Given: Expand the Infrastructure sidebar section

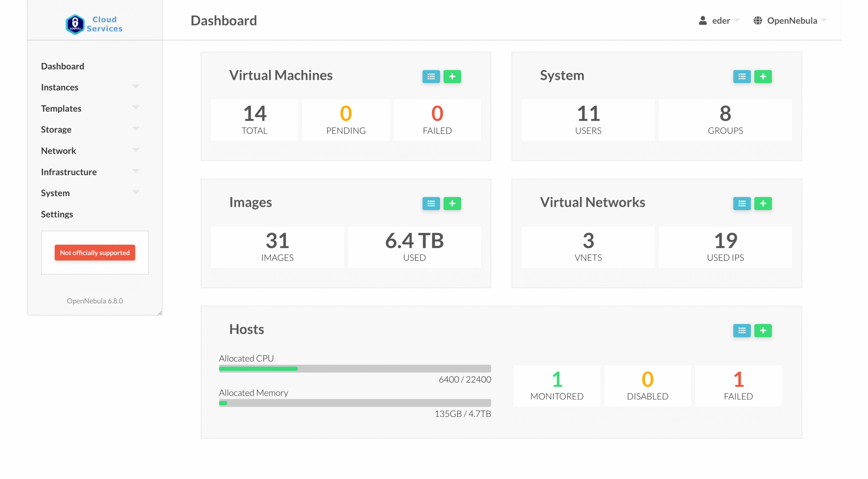Looking at the screenshot, I should click(x=90, y=172).
